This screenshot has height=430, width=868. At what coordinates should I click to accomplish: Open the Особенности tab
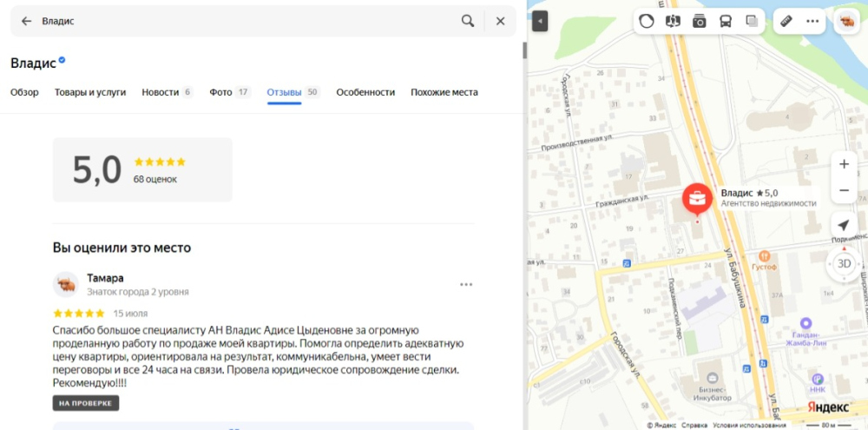tap(365, 93)
